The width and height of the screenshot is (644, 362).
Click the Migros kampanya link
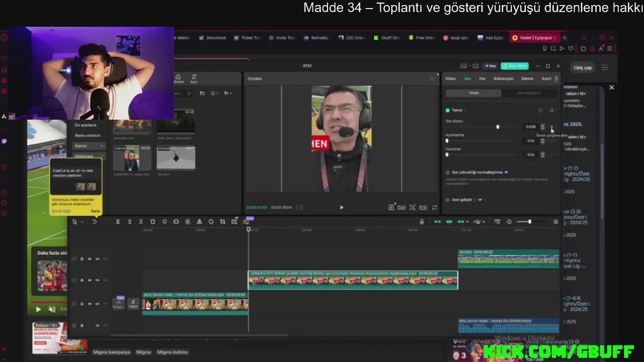112,352
